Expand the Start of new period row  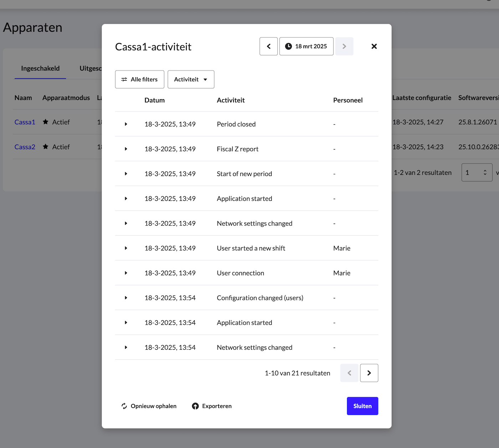click(126, 174)
